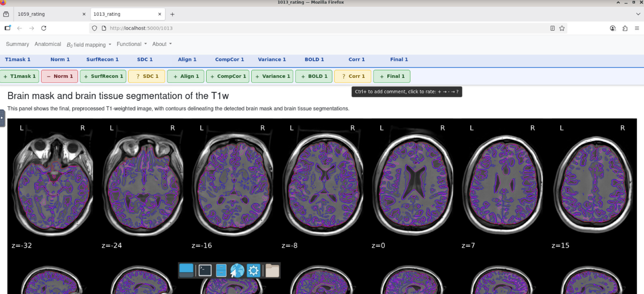This screenshot has width=644, height=294.
Task: Open the Firefox tab overview icon
Action: click(6, 14)
